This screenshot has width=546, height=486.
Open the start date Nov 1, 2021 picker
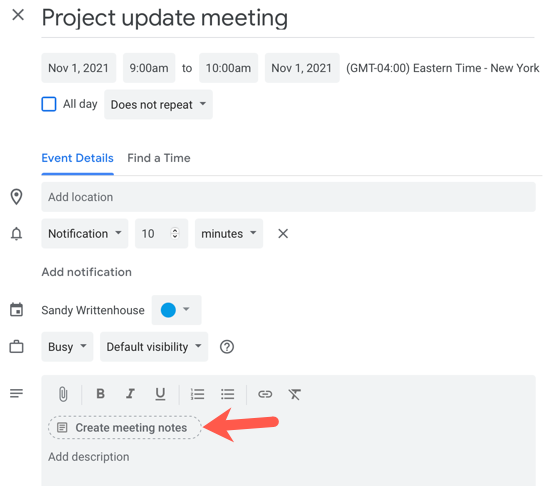[x=78, y=68]
